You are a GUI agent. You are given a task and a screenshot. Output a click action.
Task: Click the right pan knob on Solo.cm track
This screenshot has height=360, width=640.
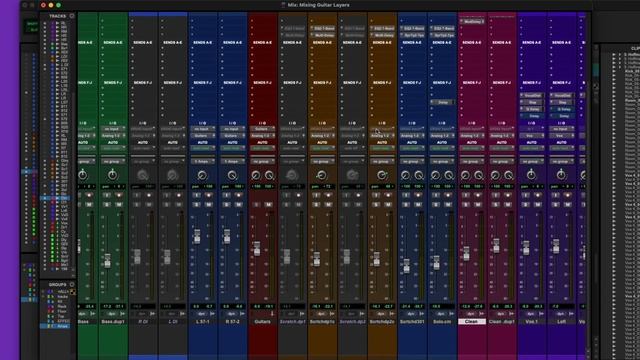[x=449, y=176]
